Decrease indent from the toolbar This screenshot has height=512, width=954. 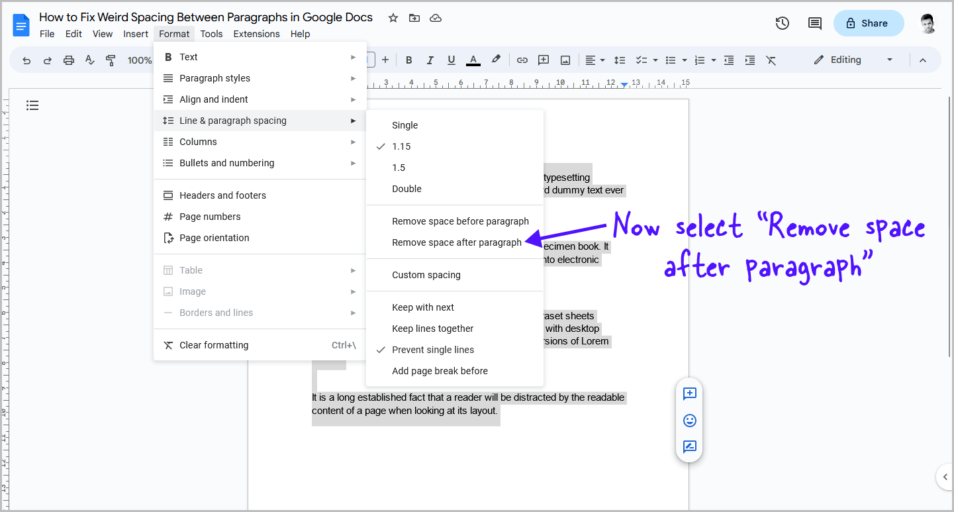(729, 60)
